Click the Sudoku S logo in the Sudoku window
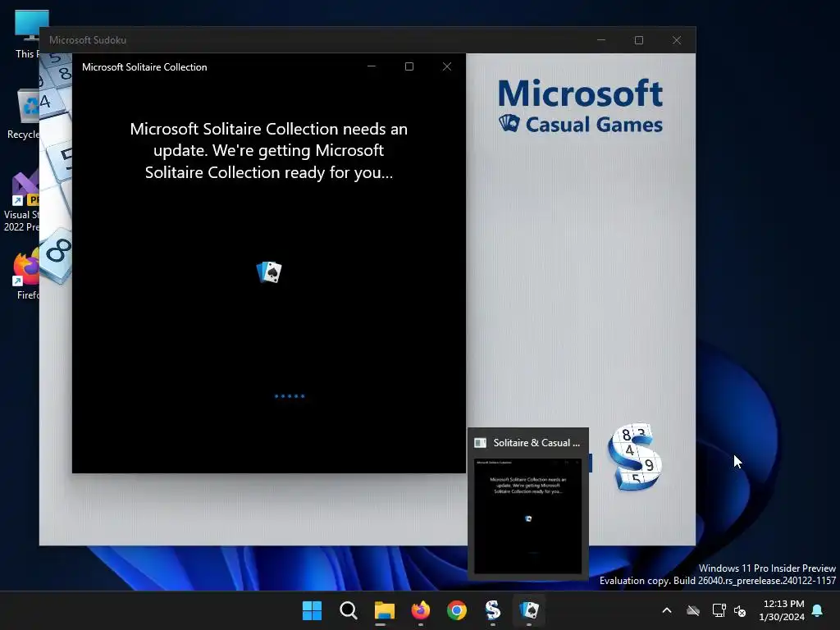The width and height of the screenshot is (840, 630). [x=635, y=457]
